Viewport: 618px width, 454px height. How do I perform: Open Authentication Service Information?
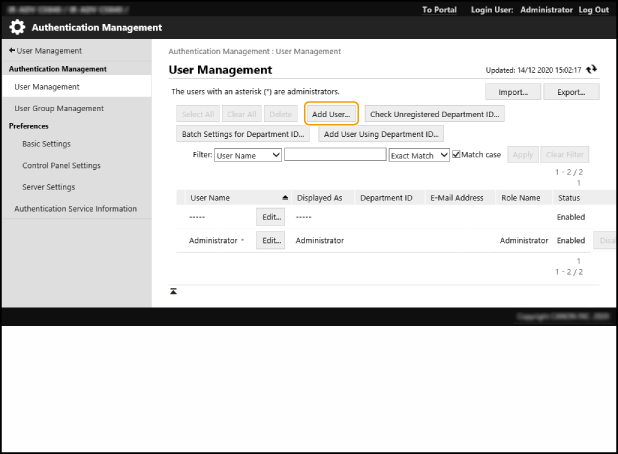point(75,208)
